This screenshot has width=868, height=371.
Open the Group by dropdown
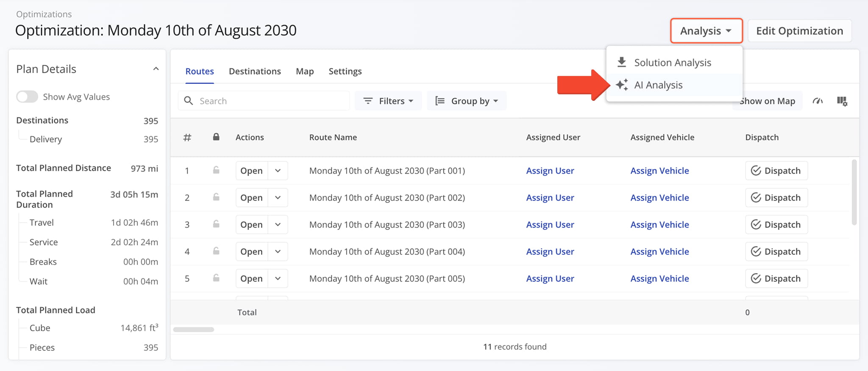tap(467, 101)
